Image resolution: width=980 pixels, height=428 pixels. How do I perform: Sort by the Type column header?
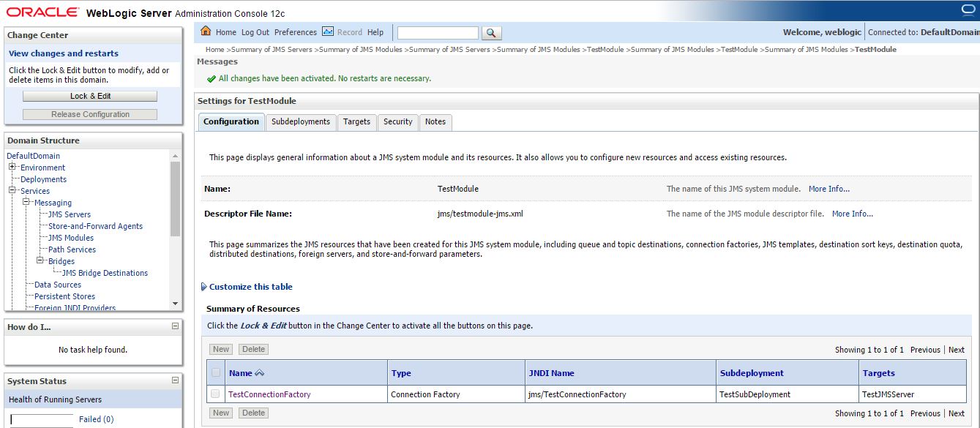pos(401,373)
